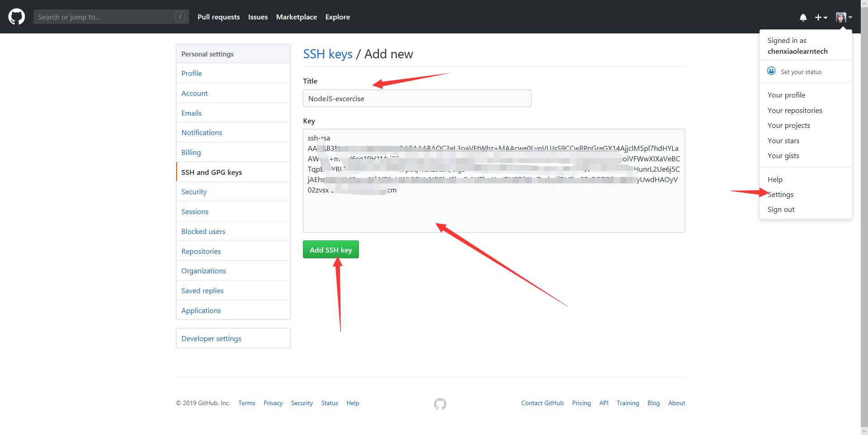The height and width of the screenshot is (435, 868).
Task: Visit the Marketplace
Action: tap(297, 17)
